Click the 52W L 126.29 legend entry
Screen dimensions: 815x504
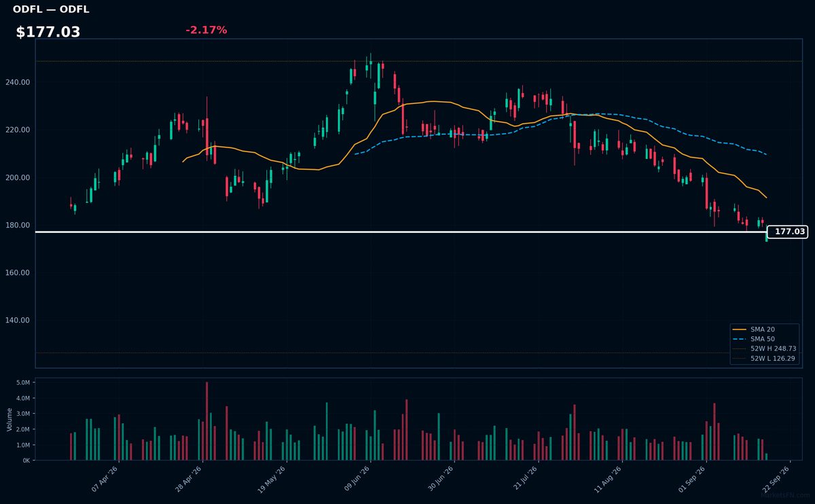point(765,358)
